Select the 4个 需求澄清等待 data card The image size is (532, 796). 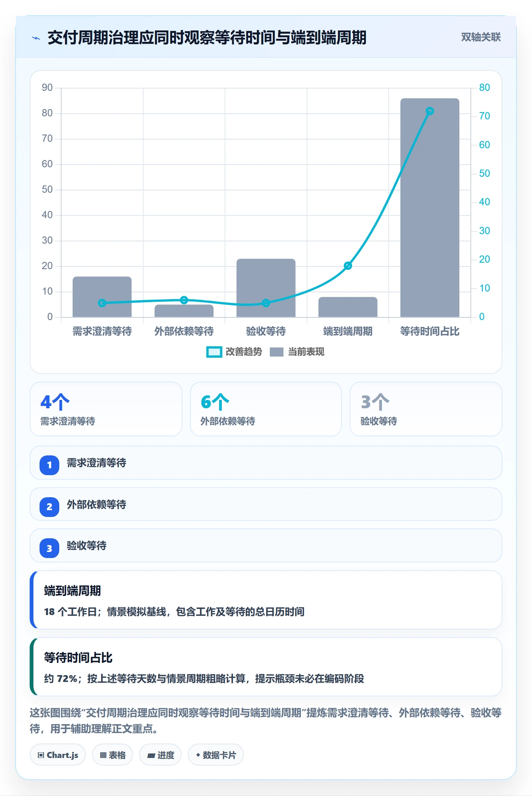[106, 409]
